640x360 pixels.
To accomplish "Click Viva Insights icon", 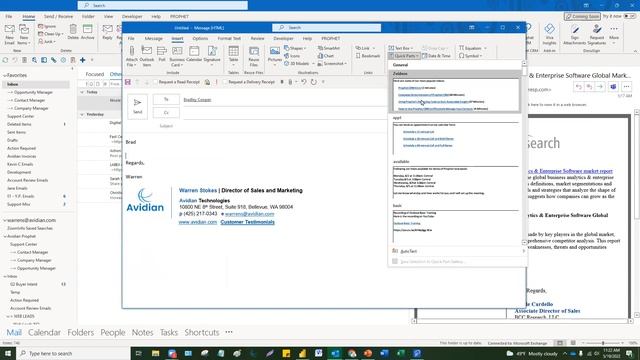I will pyautogui.click(x=549, y=34).
